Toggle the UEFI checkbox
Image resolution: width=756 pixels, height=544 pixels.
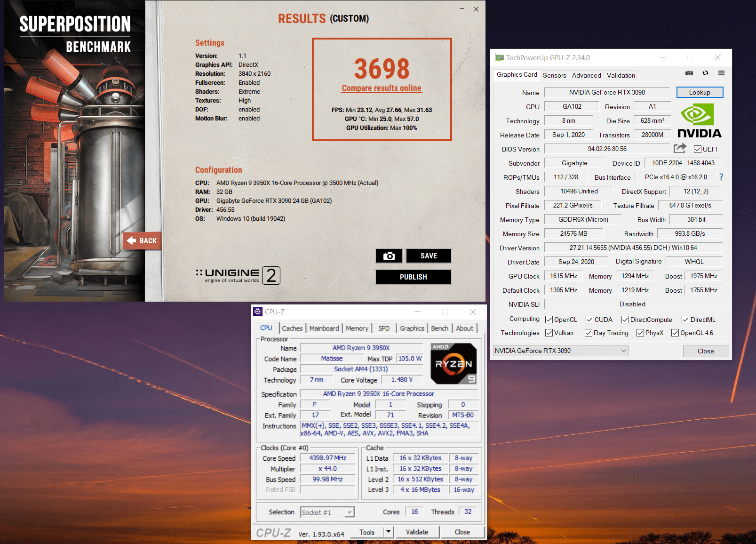coord(698,149)
